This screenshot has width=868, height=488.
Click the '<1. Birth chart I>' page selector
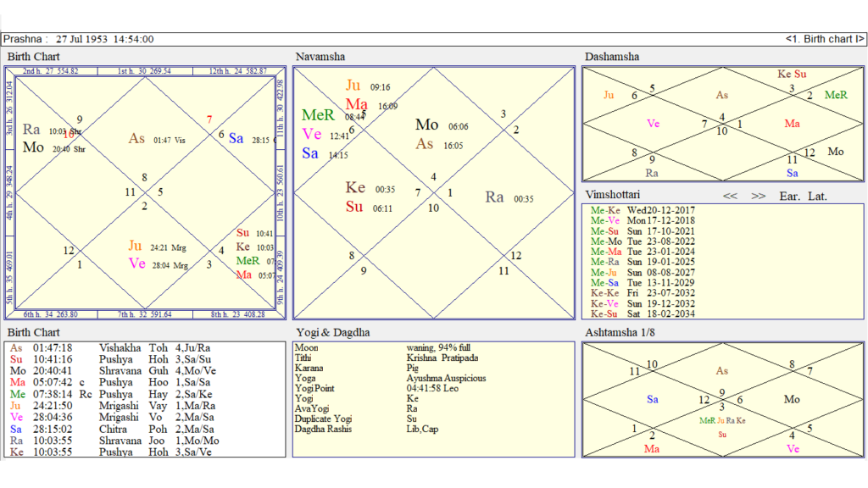(x=824, y=39)
